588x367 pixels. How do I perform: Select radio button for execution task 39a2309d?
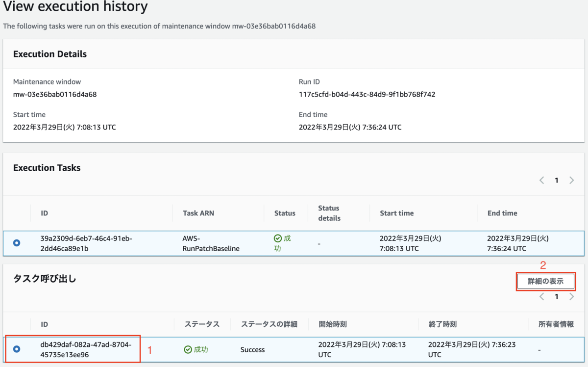17,243
